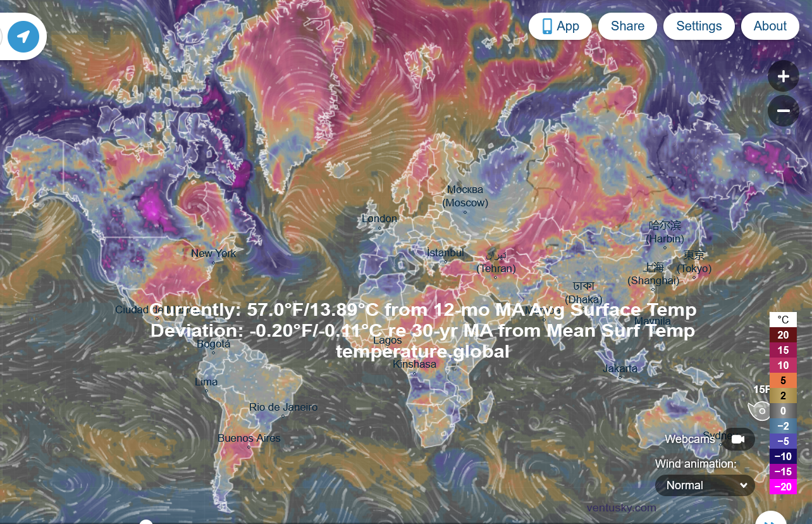Open the About page
812x524 pixels.
770,26
